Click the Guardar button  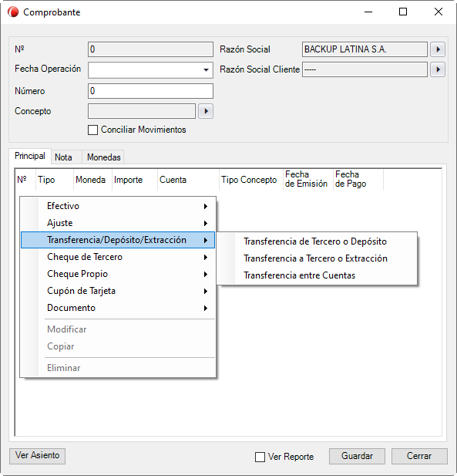357,456
